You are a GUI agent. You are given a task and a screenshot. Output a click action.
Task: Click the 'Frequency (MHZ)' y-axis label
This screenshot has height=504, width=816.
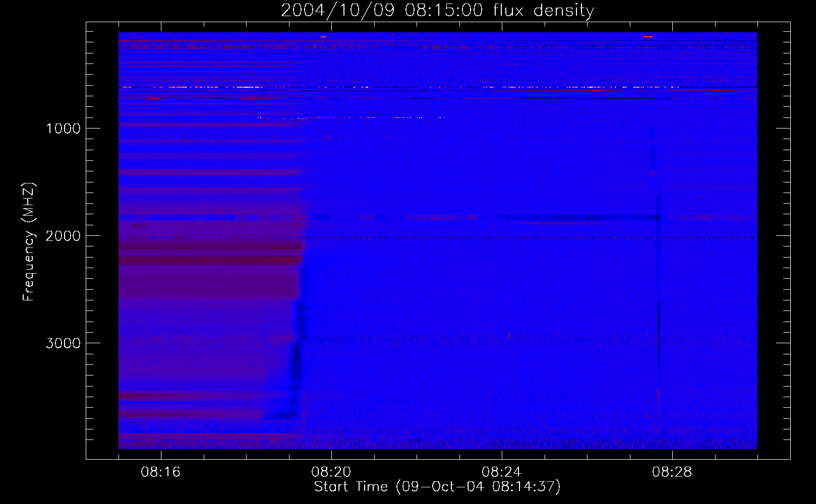click(29, 242)
